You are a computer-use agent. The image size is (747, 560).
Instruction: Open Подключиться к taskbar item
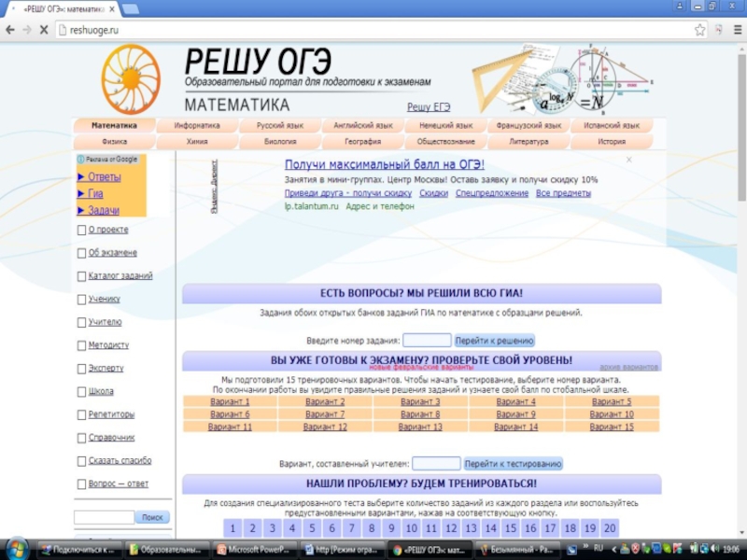[78, 550]
